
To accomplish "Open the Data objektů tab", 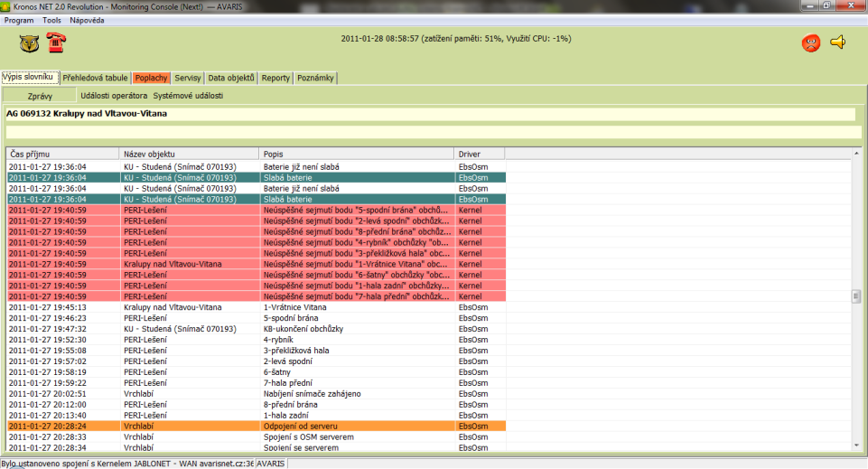I will click(231, 78).
